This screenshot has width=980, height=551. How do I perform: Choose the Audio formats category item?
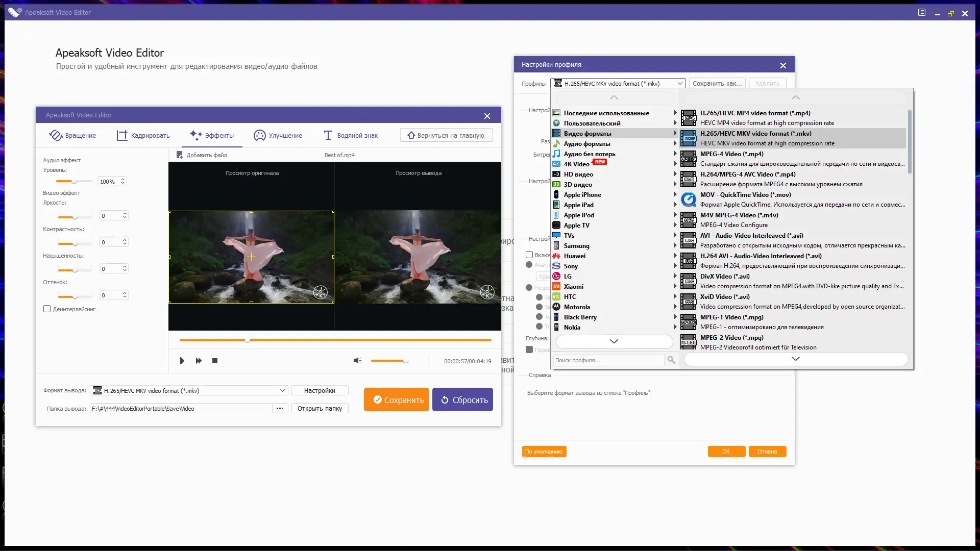point(586,144)
